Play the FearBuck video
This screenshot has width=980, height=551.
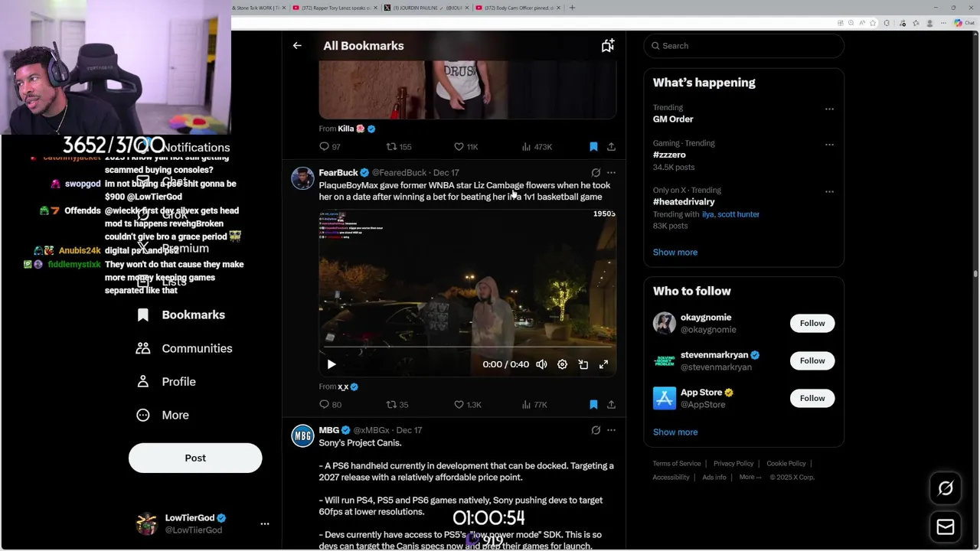(332, 364)
